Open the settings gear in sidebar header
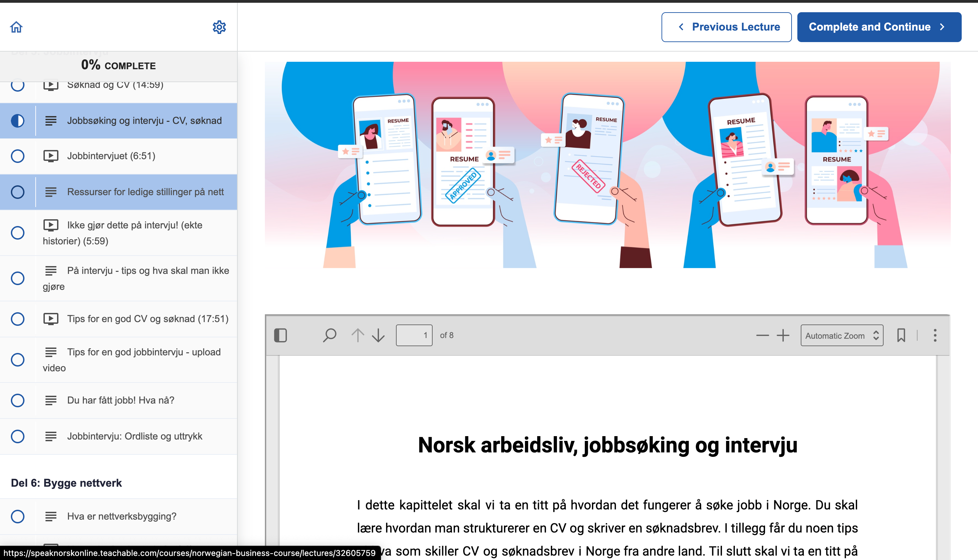The height and width of the screenshot is (560, 978). tap(219, 27)
